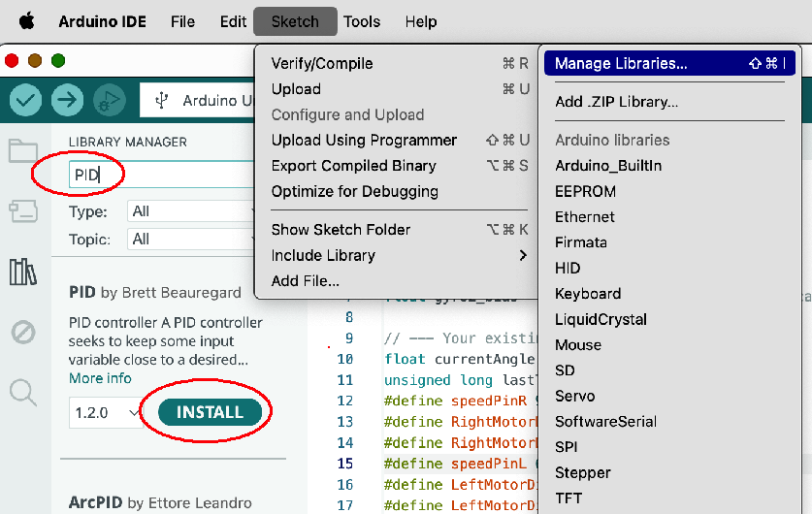812x514 pixels.
Task: Open More info link for PID library
Action: [x=101, y=378]
